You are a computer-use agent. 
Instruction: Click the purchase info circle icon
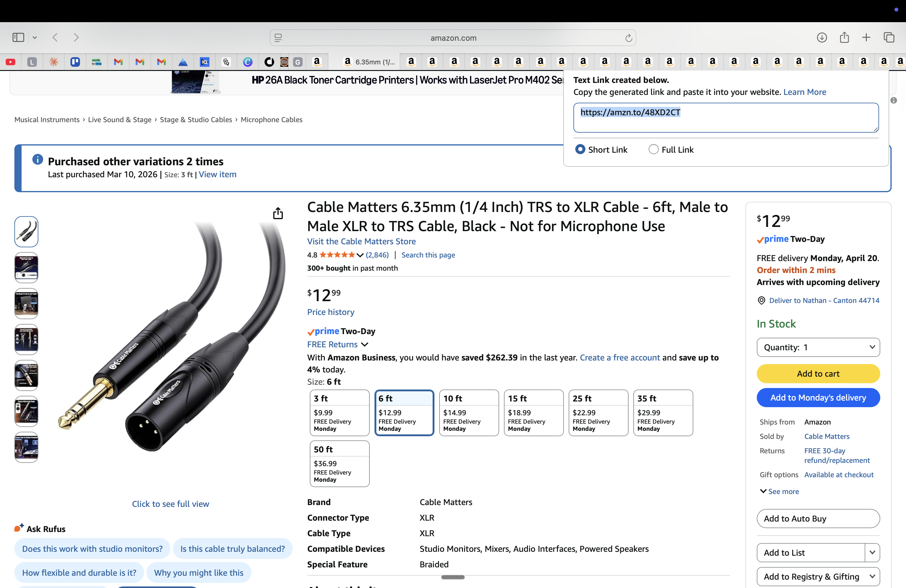pyautogui.click(x=37, y=159)
